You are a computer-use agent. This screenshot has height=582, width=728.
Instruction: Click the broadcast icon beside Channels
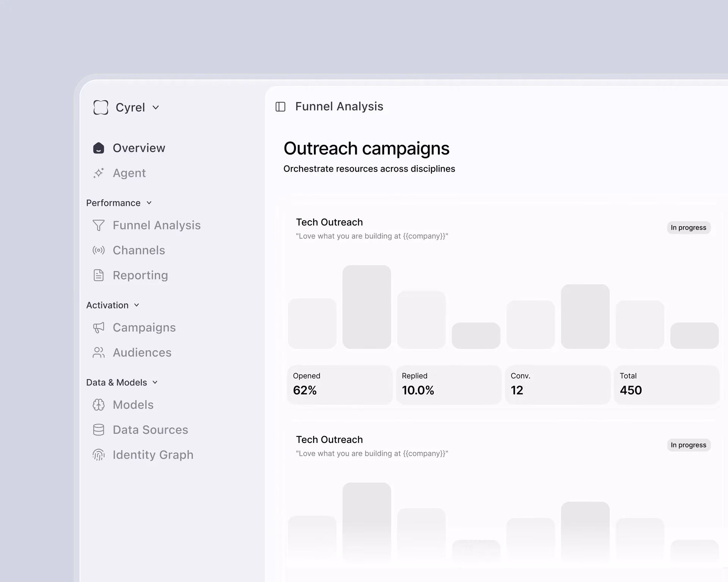tap(99, 250)
